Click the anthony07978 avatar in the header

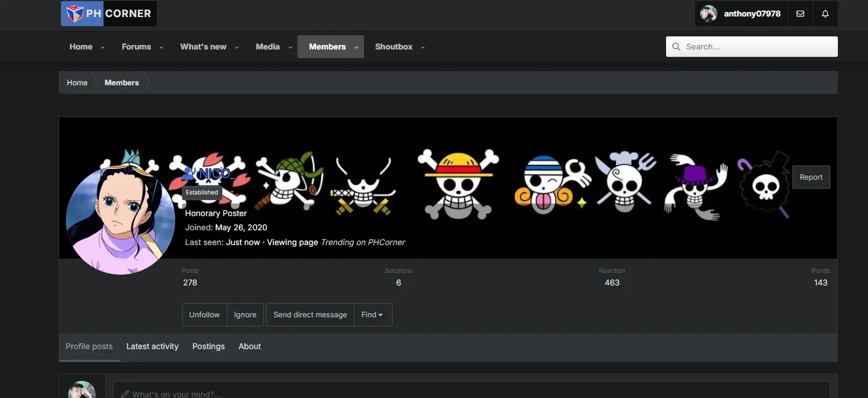pos(709,14)
